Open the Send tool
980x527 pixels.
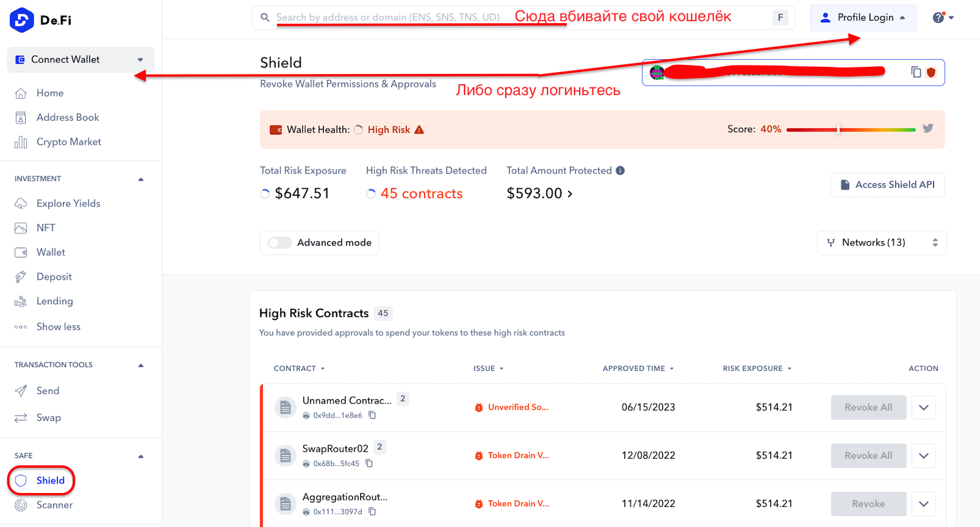[x=48, y=391]
